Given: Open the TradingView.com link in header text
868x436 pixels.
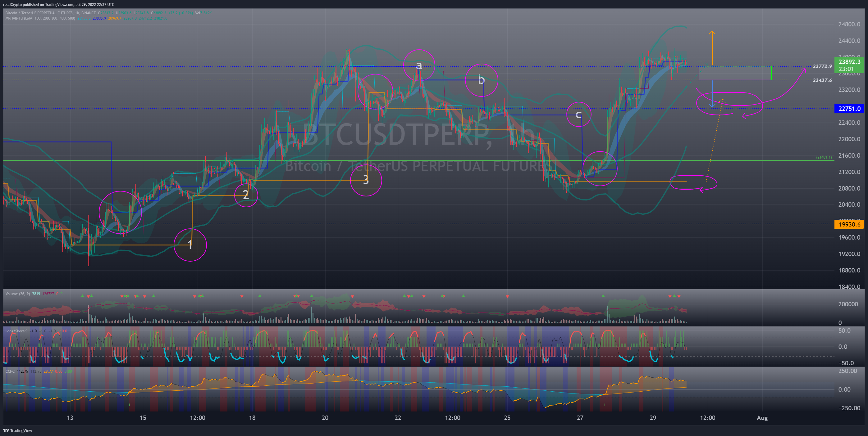Looking at the screenshot, I should coord(59,4).
